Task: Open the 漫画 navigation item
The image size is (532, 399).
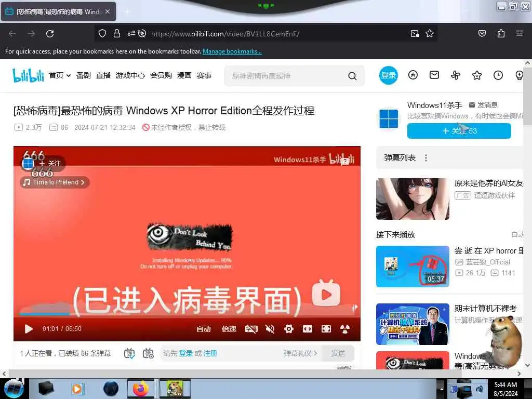Action: point(184,75)
